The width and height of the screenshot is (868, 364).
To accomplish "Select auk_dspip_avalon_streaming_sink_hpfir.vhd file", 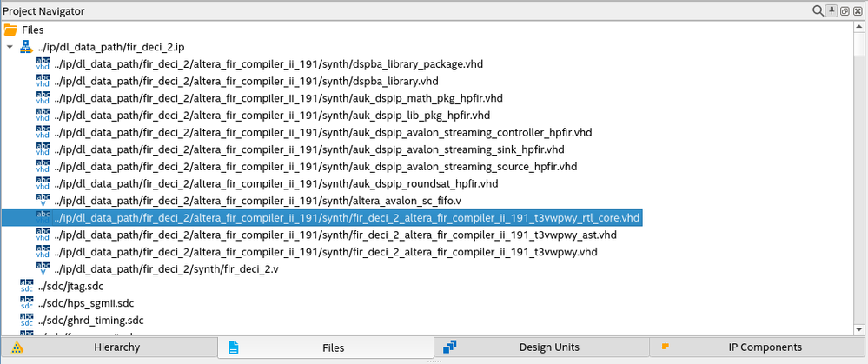I will (309, 150).
